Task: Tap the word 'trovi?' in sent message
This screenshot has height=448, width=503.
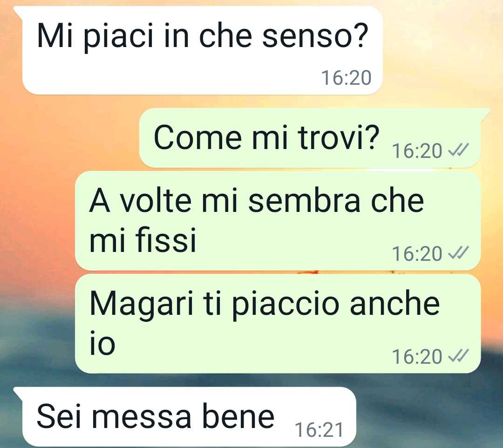Action: 339,137
